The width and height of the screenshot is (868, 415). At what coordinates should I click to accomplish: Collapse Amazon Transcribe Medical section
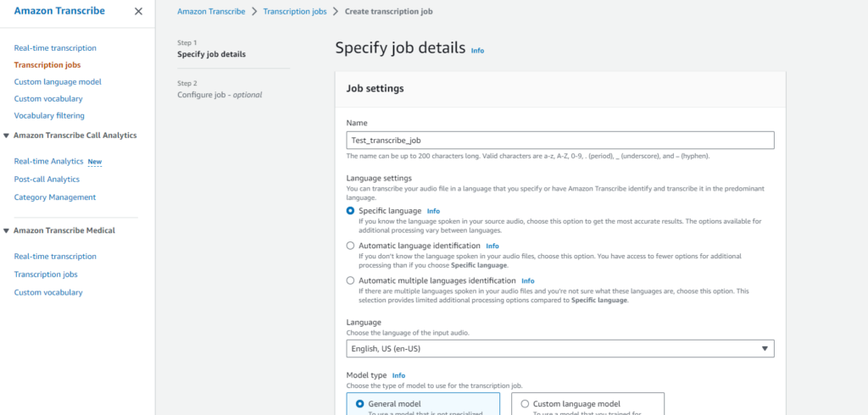coord(6,230)
